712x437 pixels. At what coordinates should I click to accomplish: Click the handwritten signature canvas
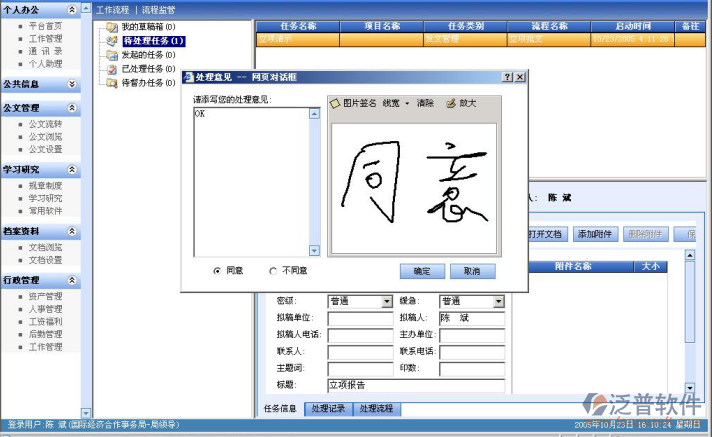point(414,189)
